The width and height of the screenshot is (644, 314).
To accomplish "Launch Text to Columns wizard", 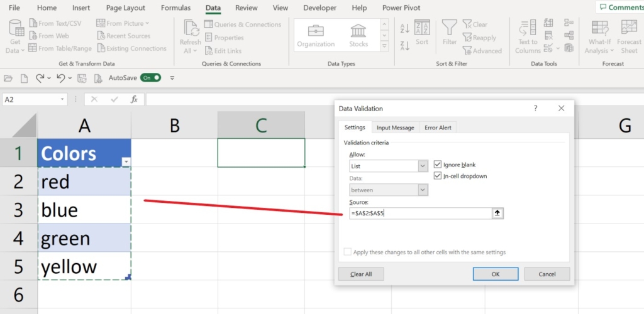I will coord(528,37).
